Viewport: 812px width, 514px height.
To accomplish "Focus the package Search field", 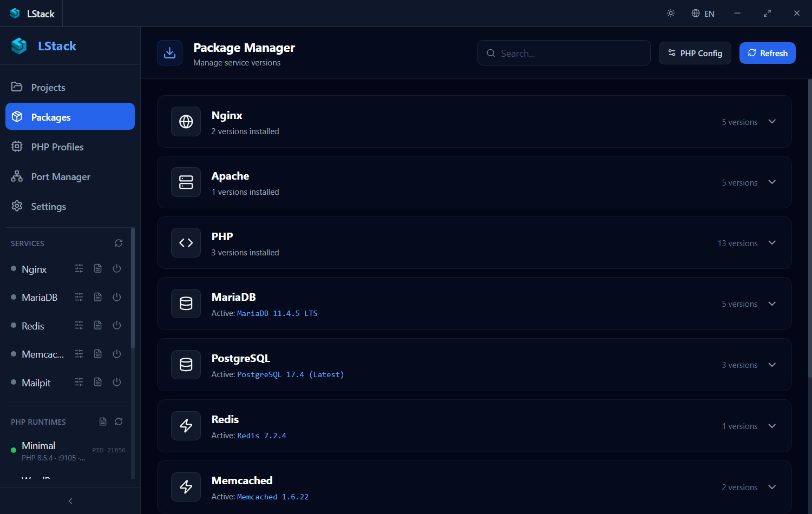I will point(564,53).
